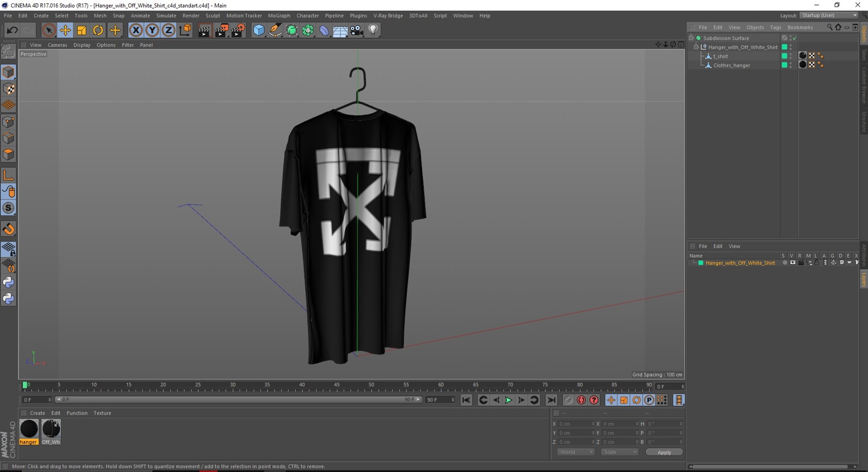Click the magnet Snap icon in sidebar
Image resolution: width=868 pixels, height=472 pixels.
point(9,229)
